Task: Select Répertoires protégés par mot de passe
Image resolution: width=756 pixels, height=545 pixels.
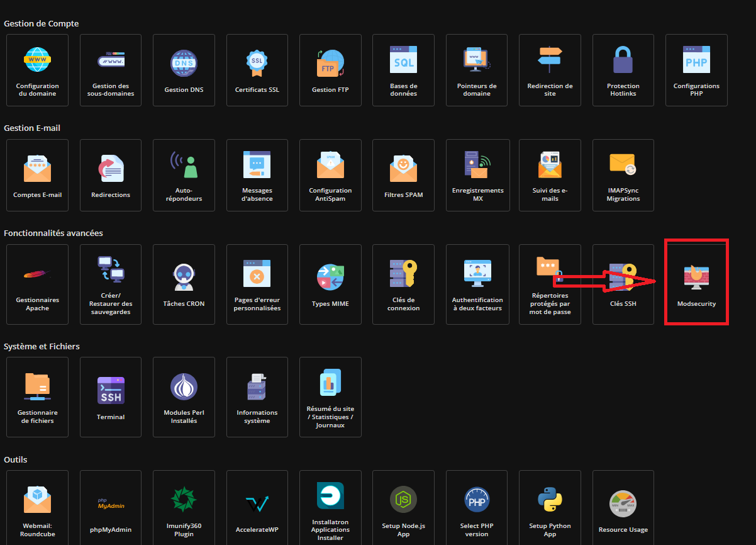Action: pos(550,284)
